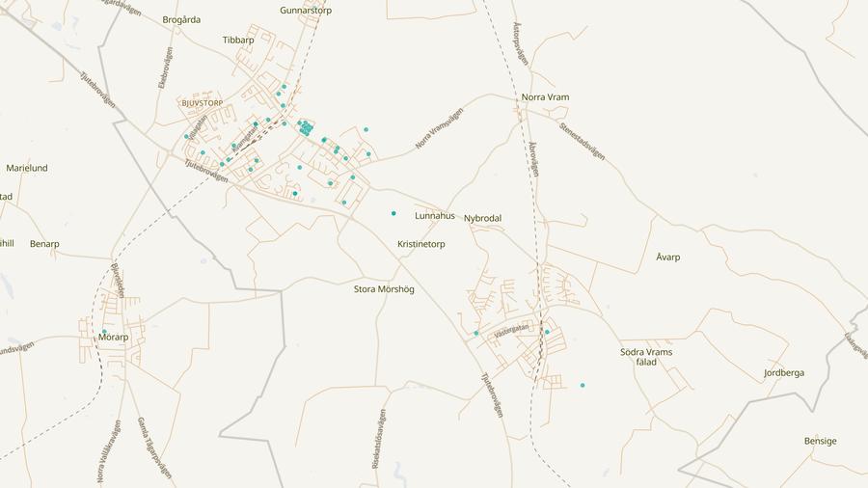Select the teal marker left of Lunnahus
Screen dimensions: 868x488
393,213
